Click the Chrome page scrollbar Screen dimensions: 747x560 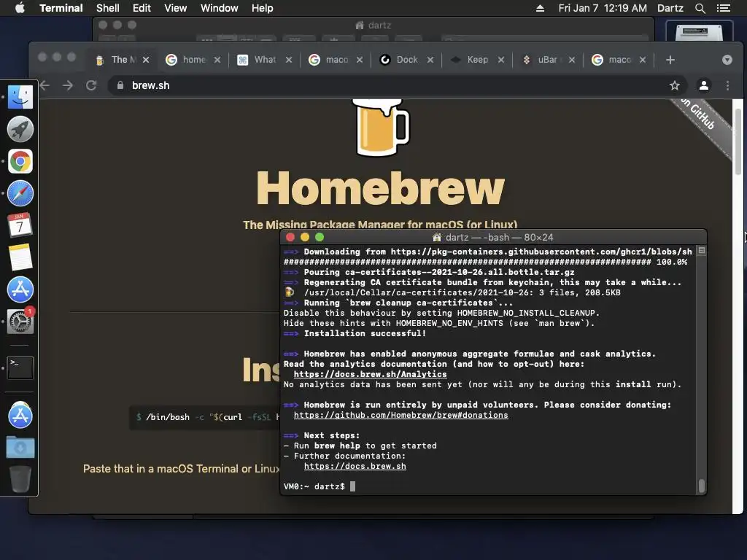pos(738,141)
